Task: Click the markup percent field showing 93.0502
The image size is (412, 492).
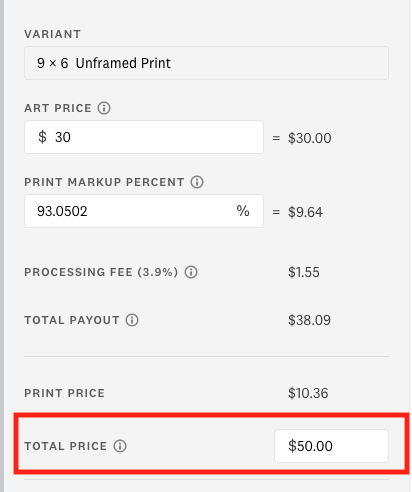Action: tap(144, 211)
